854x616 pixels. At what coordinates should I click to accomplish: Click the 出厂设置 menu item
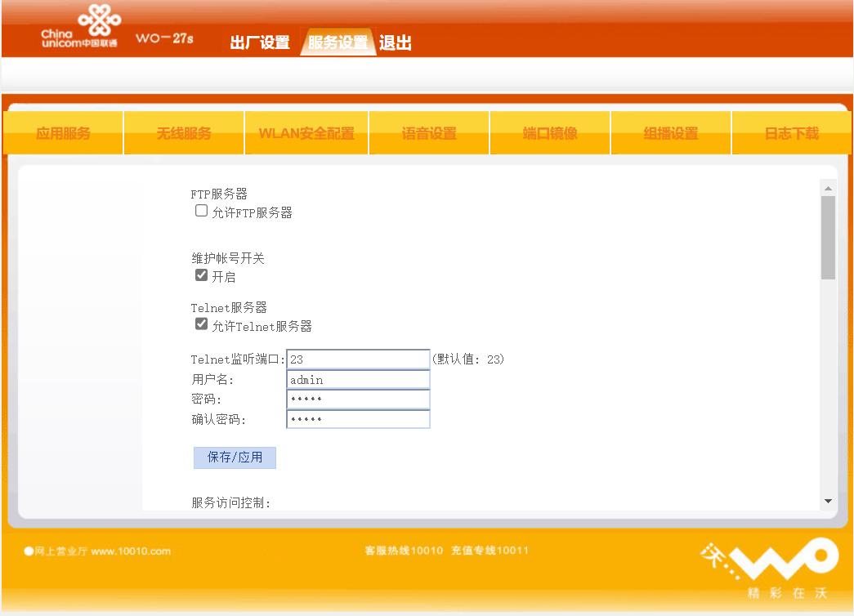pos(260,42)
